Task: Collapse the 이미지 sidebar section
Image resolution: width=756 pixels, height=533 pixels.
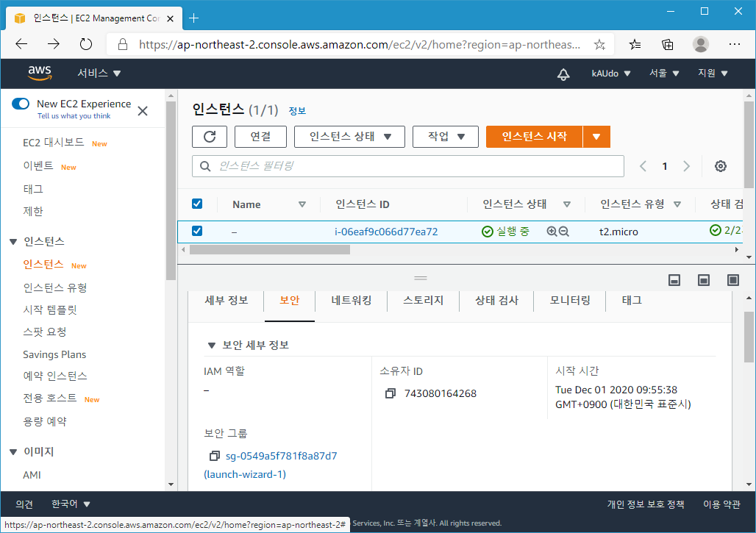Action: [13, 452]
